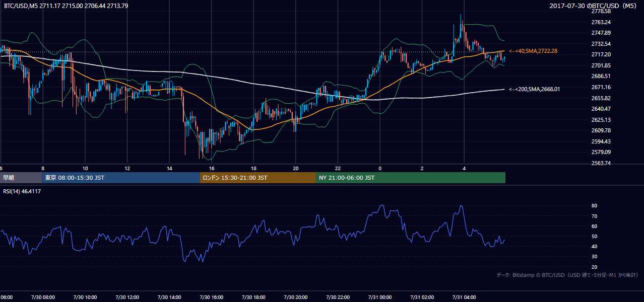Select the 40 SMA 2722.28 label

coord(533,51)
